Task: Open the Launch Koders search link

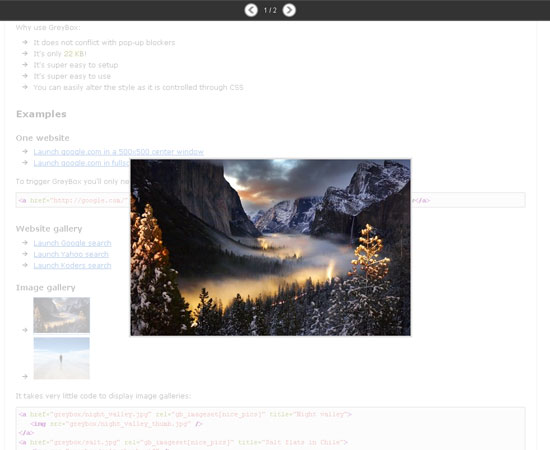Action: coord(72,266)
